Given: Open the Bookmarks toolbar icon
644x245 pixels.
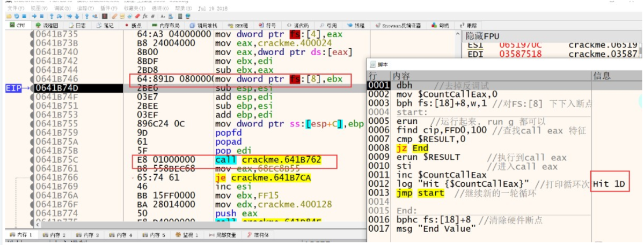Looking at the screenshot, I should pyautogui.click(x=137, y=16).
